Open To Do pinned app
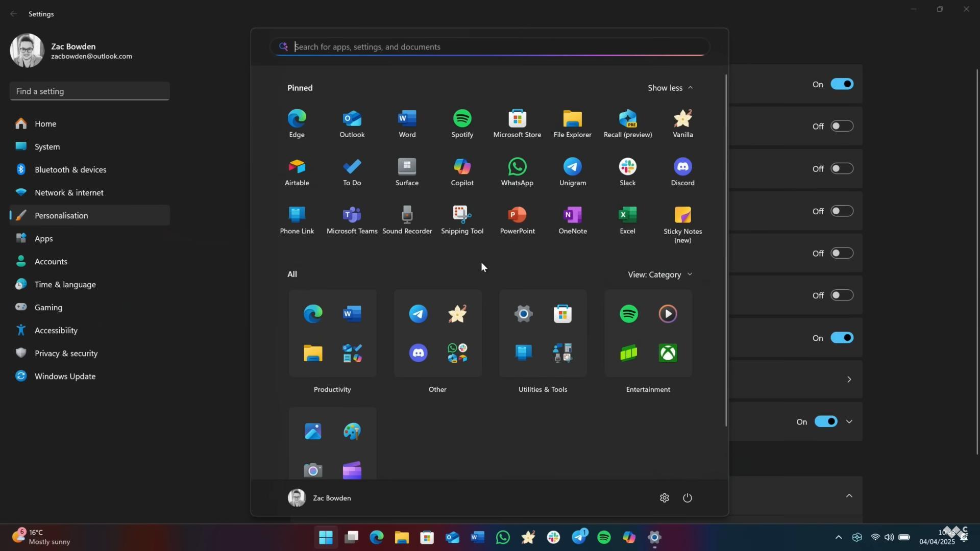Image resolution: width=980 pixels, height=551 pixels. (x=352, y=172)
